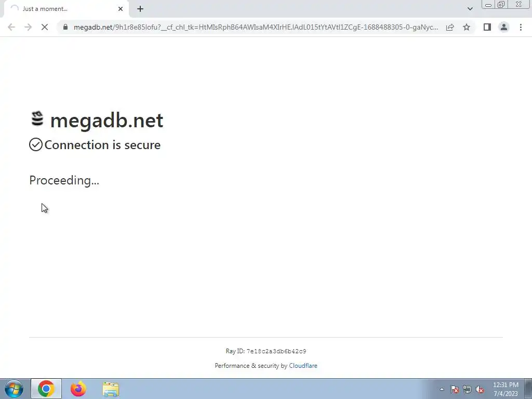Click the 'Proceeding...' text
Screen dimensions: 532x399
tap(64, 180)
